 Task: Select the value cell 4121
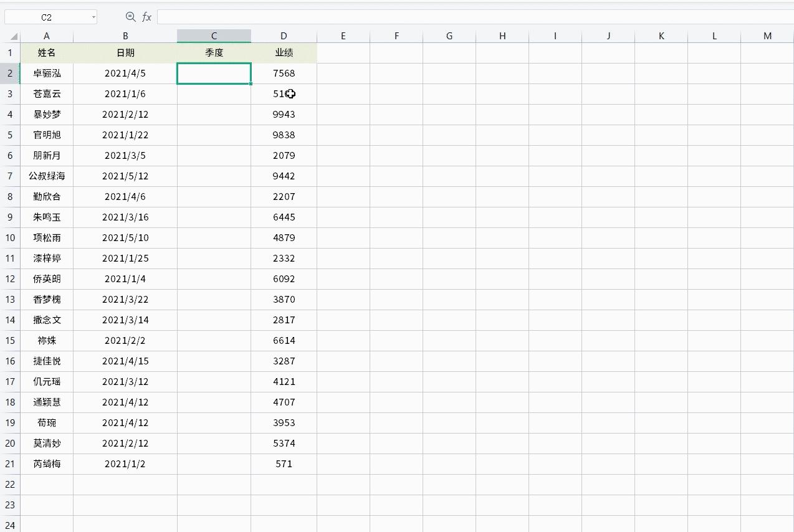coord(284,382)
